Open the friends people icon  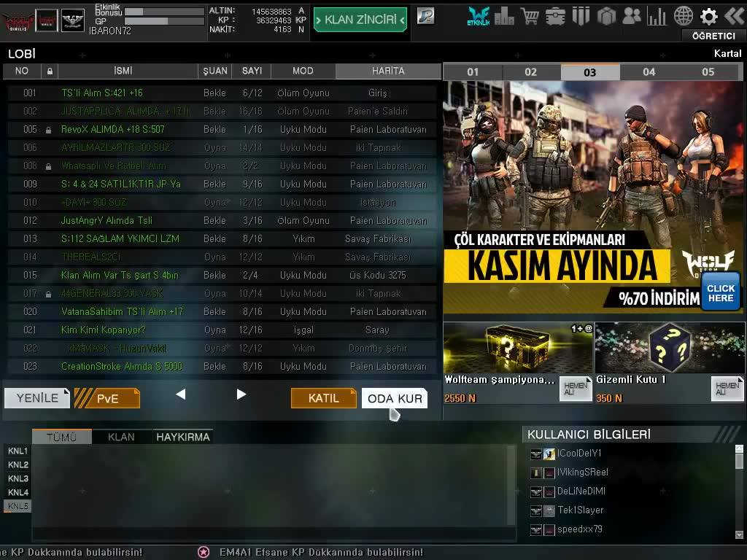click(632, 16)
